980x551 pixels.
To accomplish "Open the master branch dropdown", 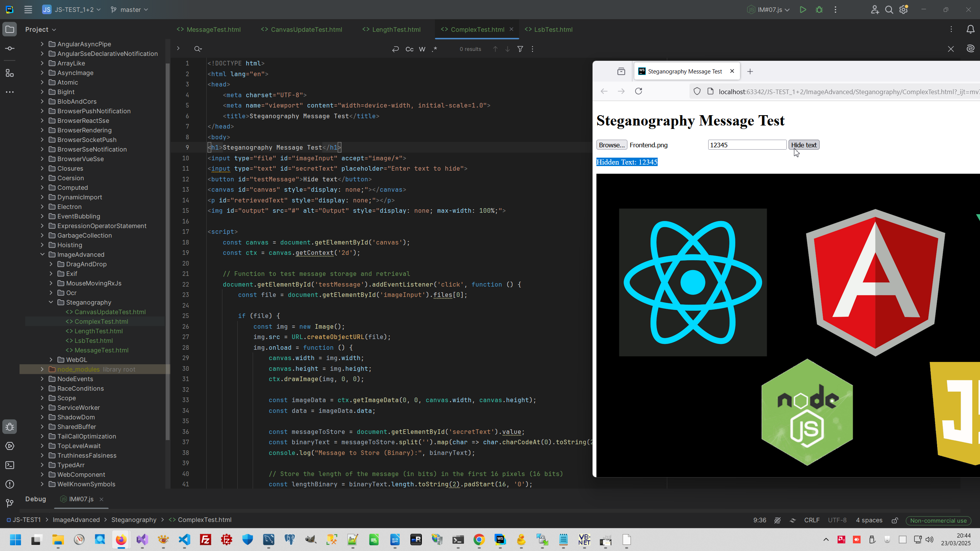I will tap(129, 10).
